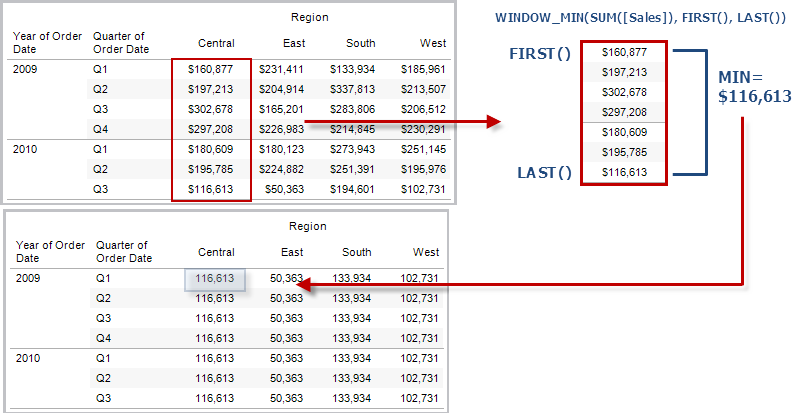Screen dimensions: 807x417
Task: Select the Central column header in top table
Action: (x=217, y=44)
